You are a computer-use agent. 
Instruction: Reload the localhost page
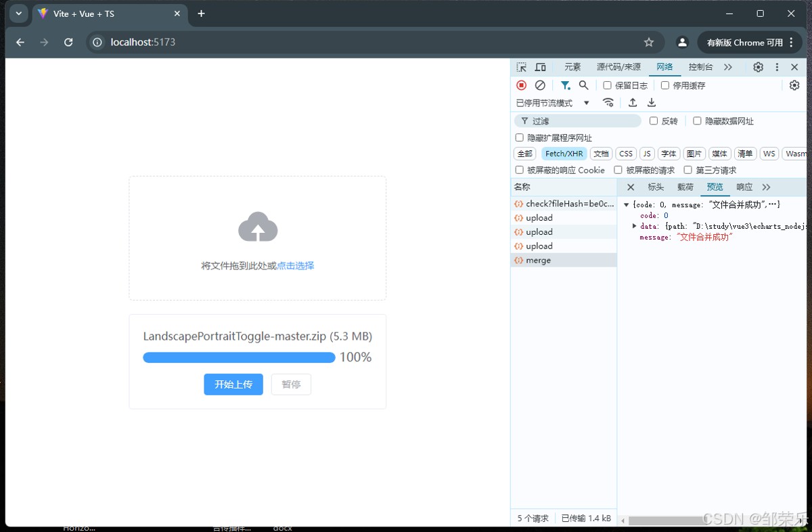point(68,42)
